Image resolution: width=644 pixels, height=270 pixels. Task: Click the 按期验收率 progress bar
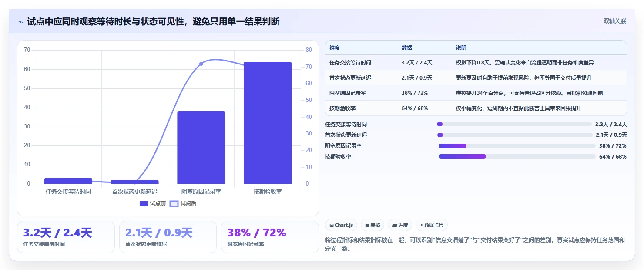[517, 156]
